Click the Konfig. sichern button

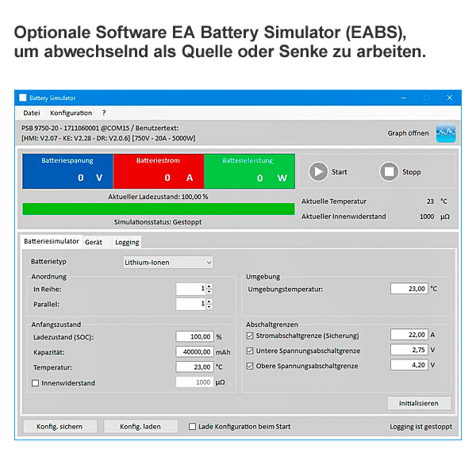[x=59, y=426]
